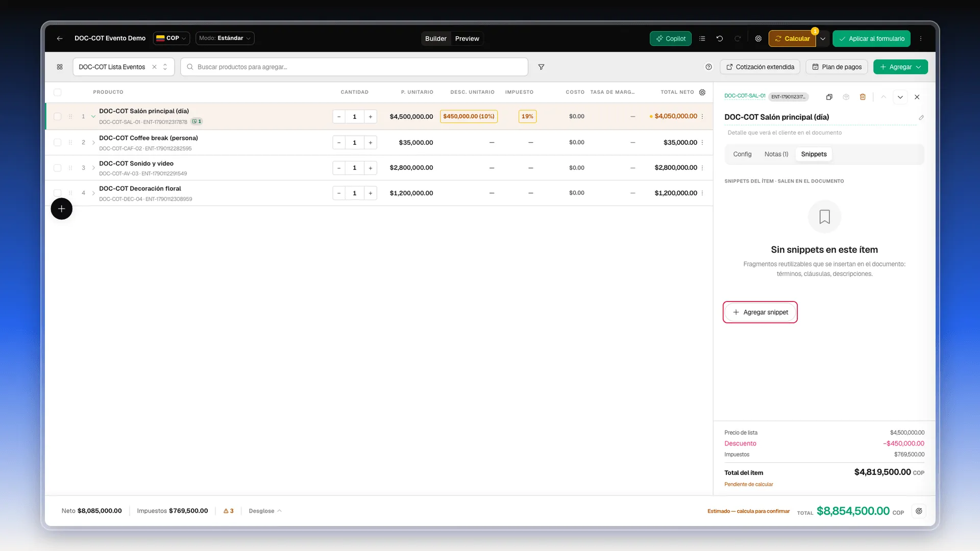Click Agregar snippet

point(760,312)
